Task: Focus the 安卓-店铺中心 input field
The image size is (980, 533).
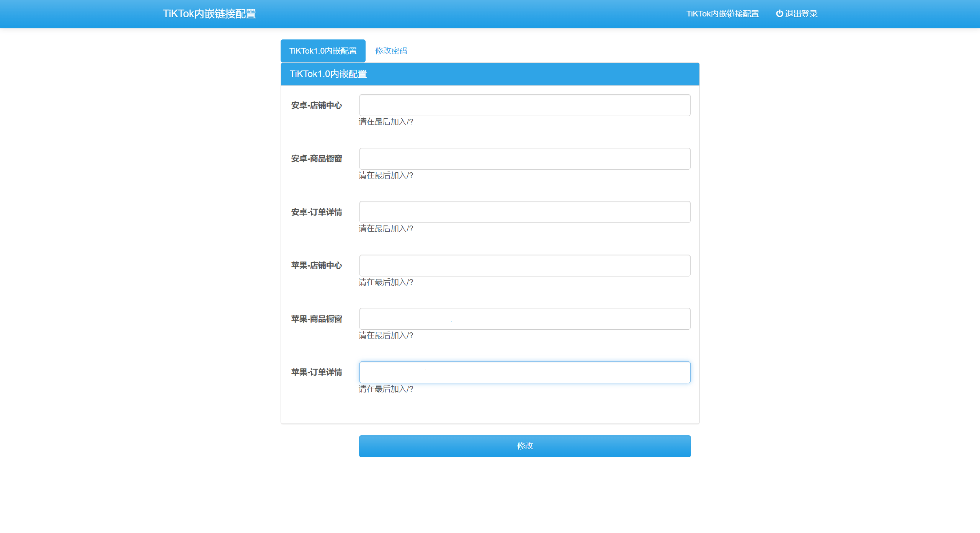Action: [x=524, y=105]
